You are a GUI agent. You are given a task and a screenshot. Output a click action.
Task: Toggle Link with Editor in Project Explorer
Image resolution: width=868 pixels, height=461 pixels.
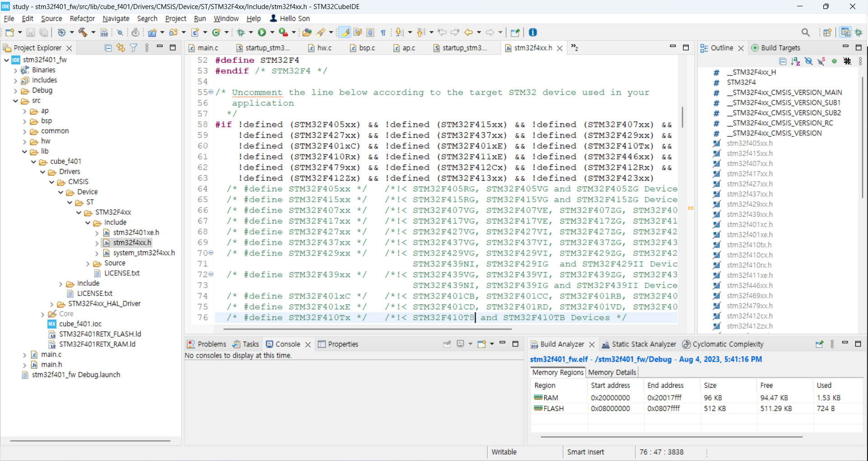tap(121, 47)
